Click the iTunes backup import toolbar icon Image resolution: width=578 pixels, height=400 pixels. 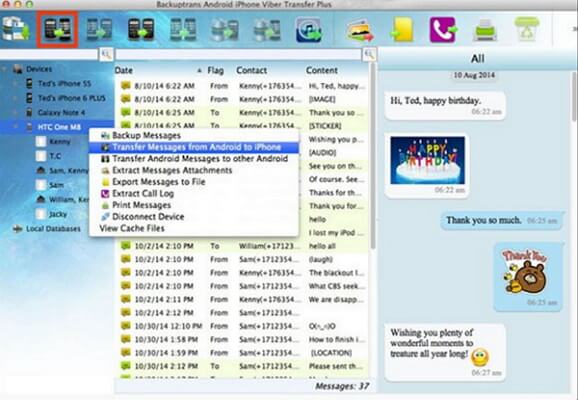pos(309,29)
